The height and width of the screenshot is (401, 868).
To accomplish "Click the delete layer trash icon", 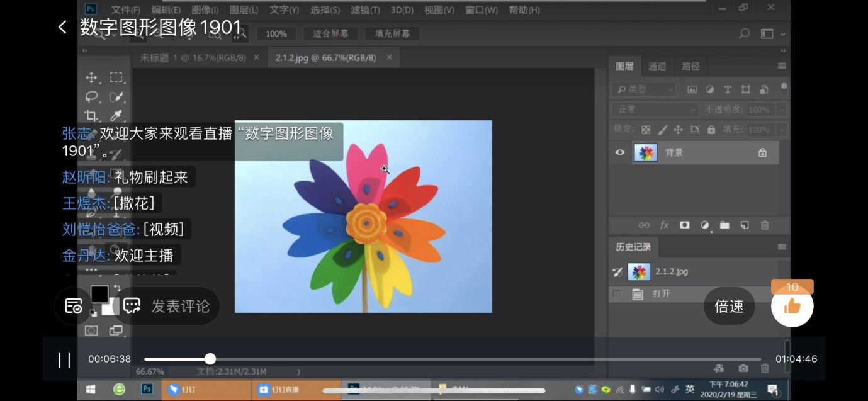I will 765,225.
